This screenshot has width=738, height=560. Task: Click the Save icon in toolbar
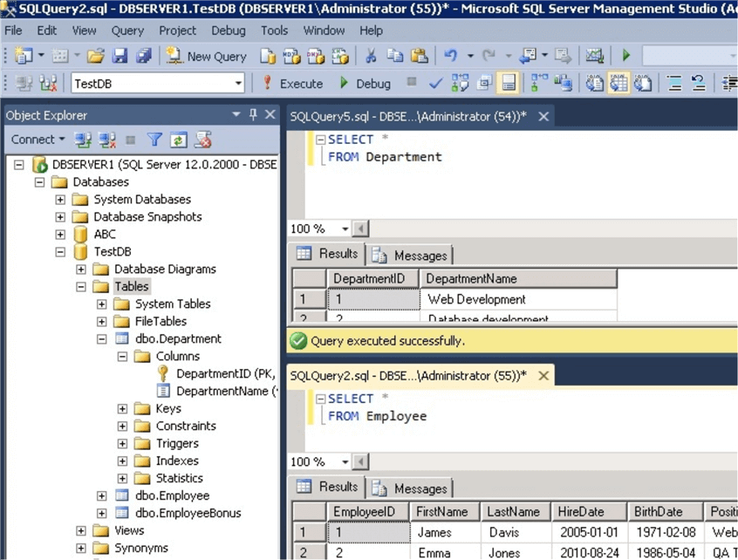coord(120,56)
